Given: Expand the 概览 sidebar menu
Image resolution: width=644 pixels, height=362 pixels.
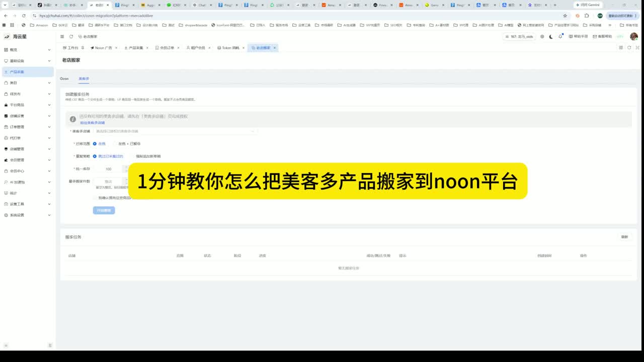Looking at the screenshot, I should 27,50.
